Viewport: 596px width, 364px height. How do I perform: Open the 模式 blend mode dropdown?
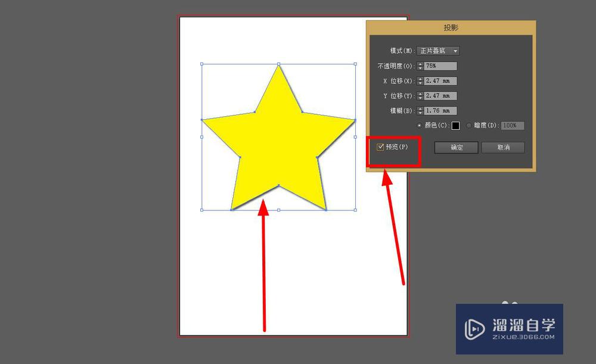pyautogui.click(x=438, y=51)
